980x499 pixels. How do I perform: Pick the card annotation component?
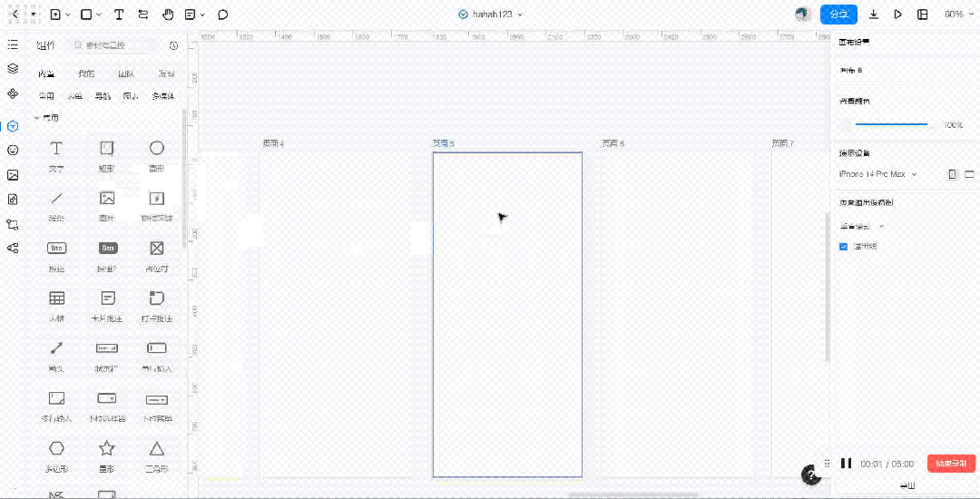tap(107, 306)
